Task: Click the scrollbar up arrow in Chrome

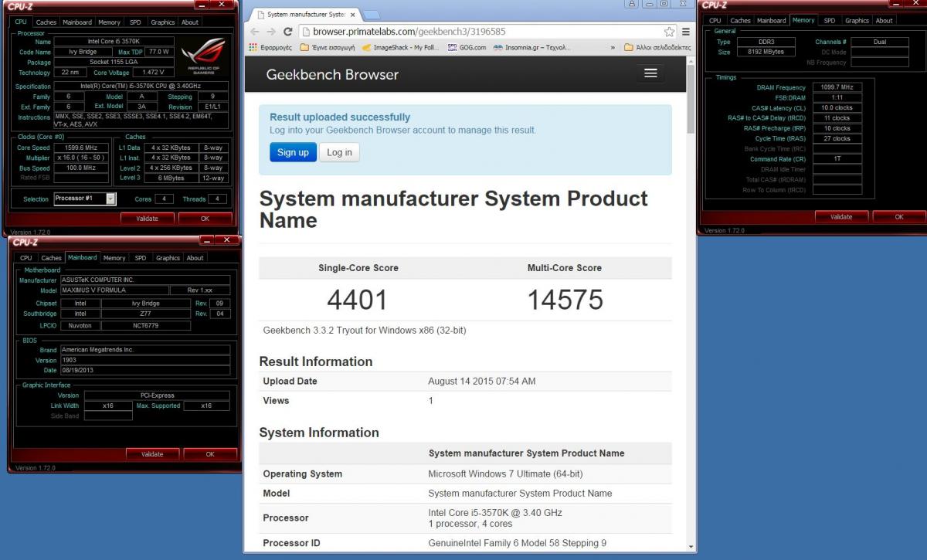Action: pos(691,62)
